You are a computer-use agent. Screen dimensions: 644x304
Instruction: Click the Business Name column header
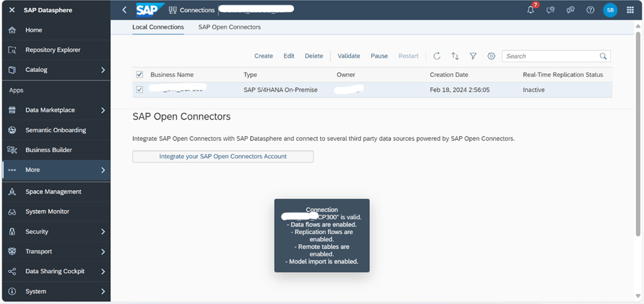pyautogui.click(x=172, y=75)
